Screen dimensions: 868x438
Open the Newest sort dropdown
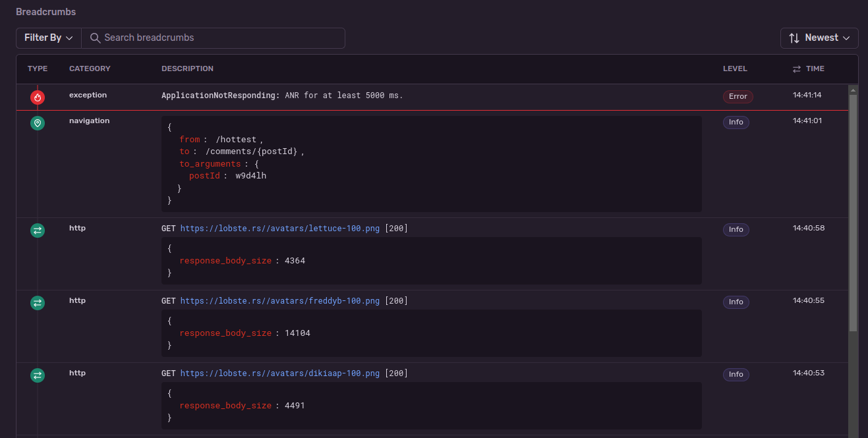pyautogui.click(x=819, y=38)
